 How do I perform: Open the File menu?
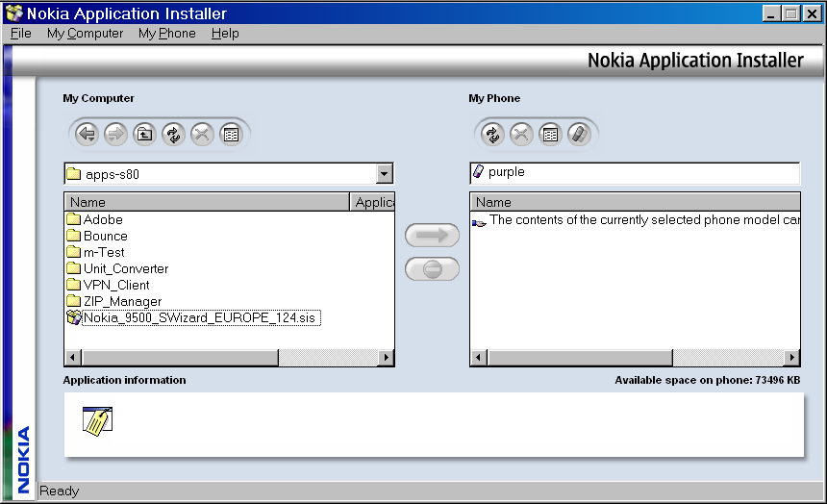coord(20,34)
